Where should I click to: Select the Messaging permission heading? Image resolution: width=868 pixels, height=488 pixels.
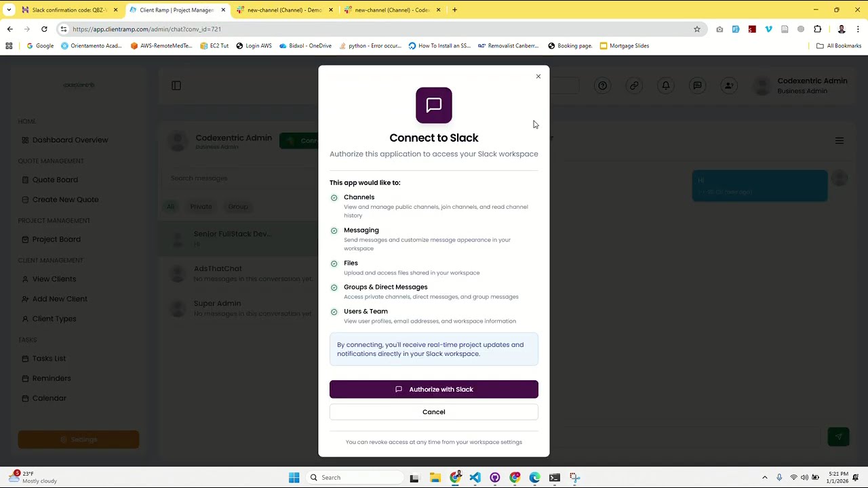tap(361, 230)
